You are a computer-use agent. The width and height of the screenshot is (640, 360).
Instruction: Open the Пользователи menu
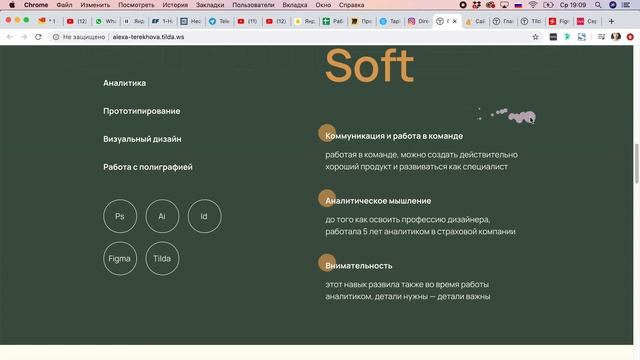click(253, 5)
